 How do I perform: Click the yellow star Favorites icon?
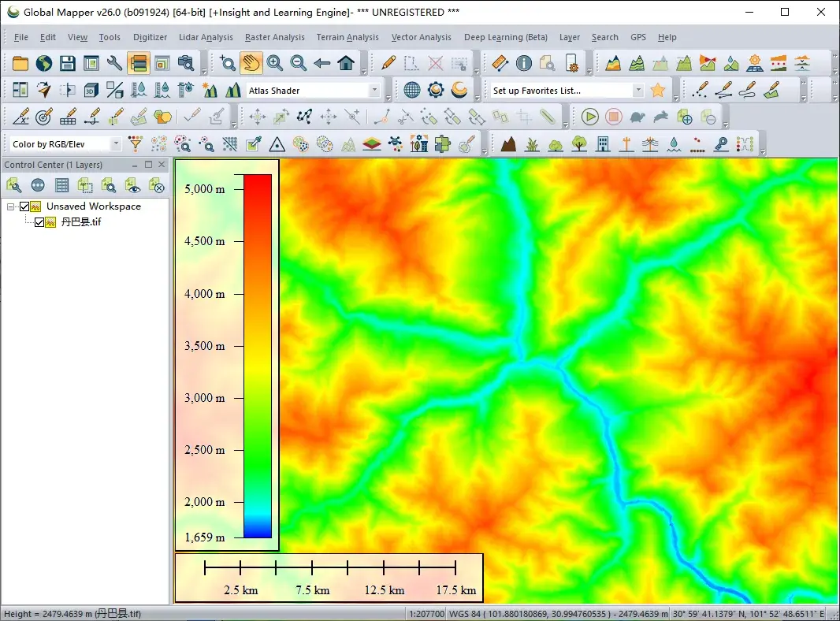click(658, 91)
